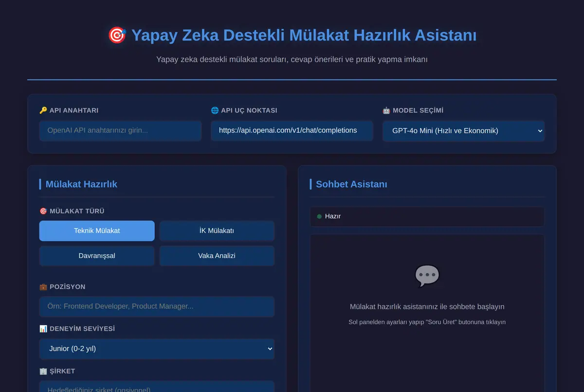The height and width of the screenshot is (392, 584).
Task: Click the API ANAHTARI label
Action: pos(74,110)
